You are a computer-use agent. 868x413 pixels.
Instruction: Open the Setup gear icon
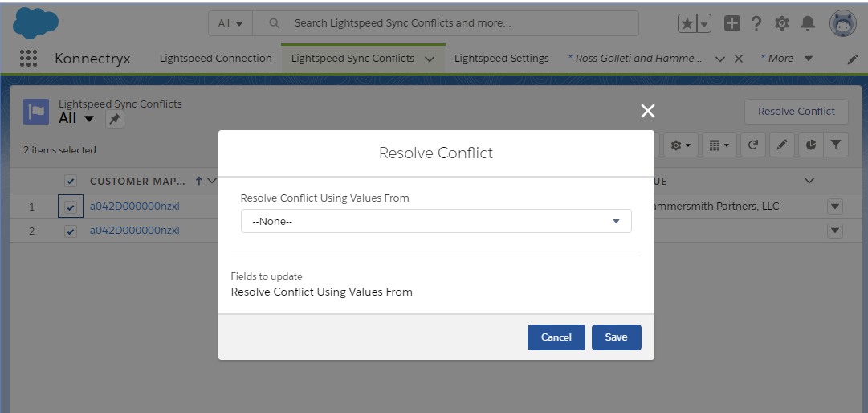(x=781, y=23)
